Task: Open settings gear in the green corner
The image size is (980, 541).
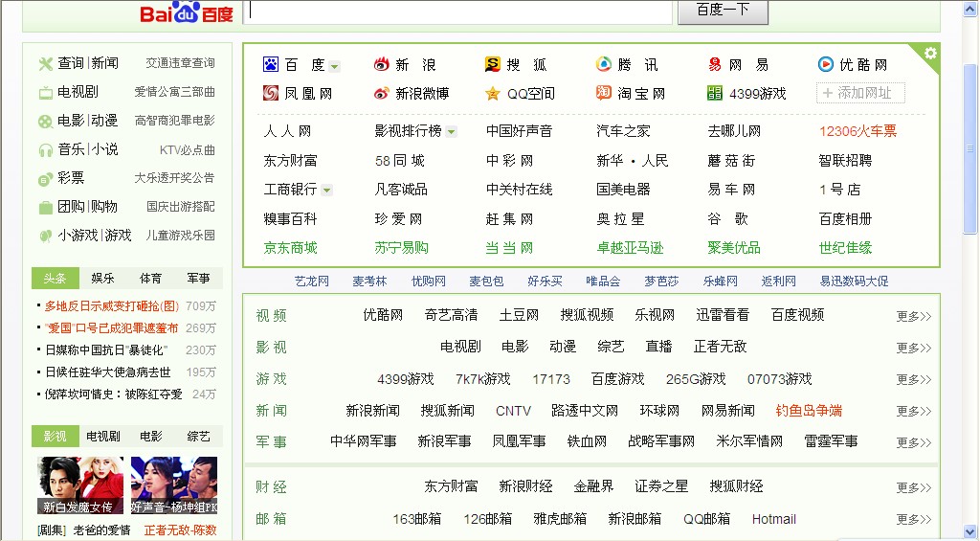Action: (930, 54)
